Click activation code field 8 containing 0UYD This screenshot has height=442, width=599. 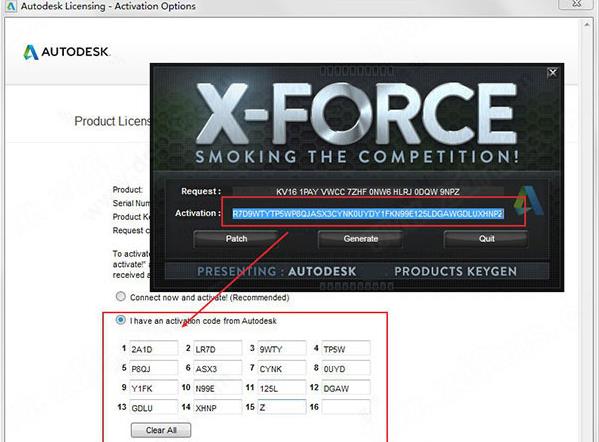[346, 369]
